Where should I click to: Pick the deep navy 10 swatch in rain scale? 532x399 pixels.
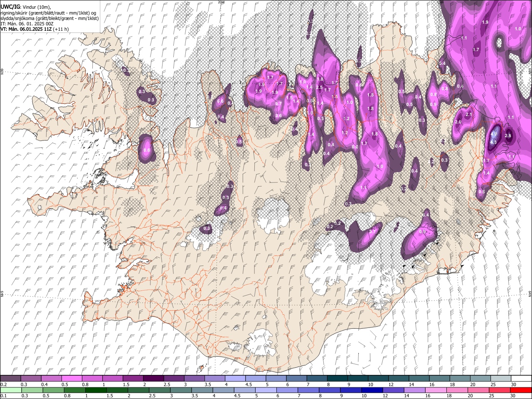(372, 390)
